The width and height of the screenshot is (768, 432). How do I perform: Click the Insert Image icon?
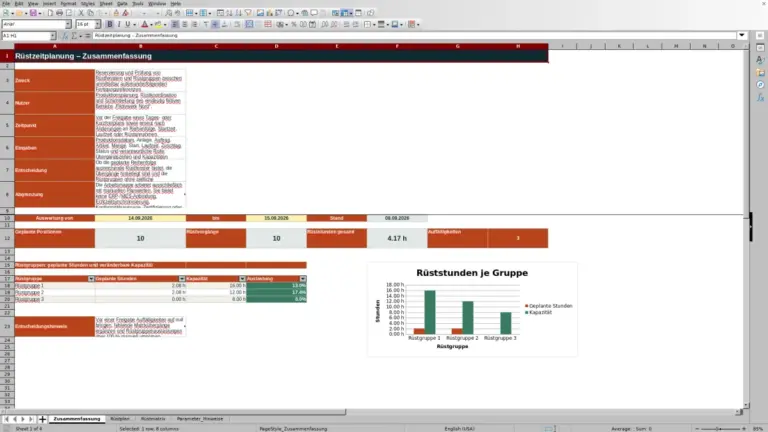tap(260, 13)
